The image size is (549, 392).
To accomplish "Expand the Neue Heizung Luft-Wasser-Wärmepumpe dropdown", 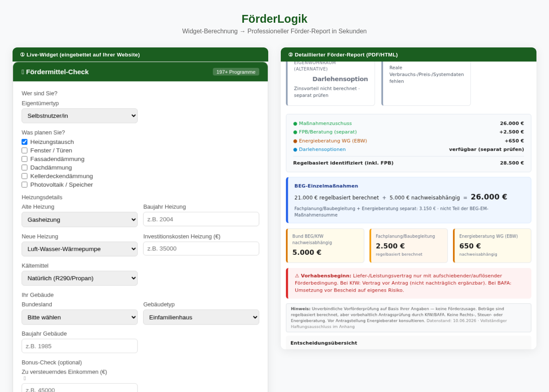I will point(80,249).
